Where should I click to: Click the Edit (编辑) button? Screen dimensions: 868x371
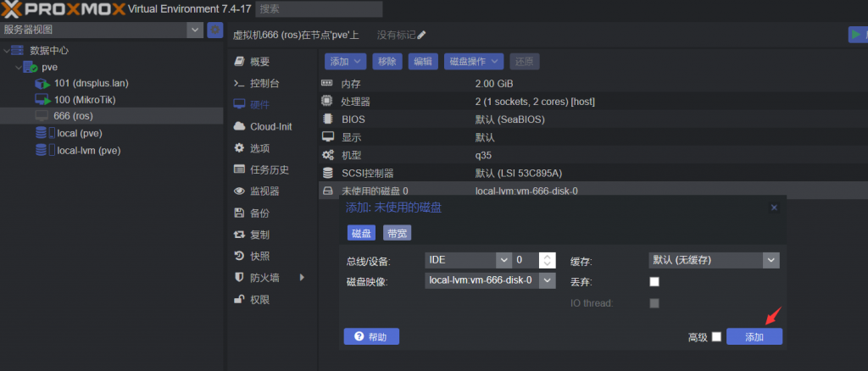[x=424, y=61]
